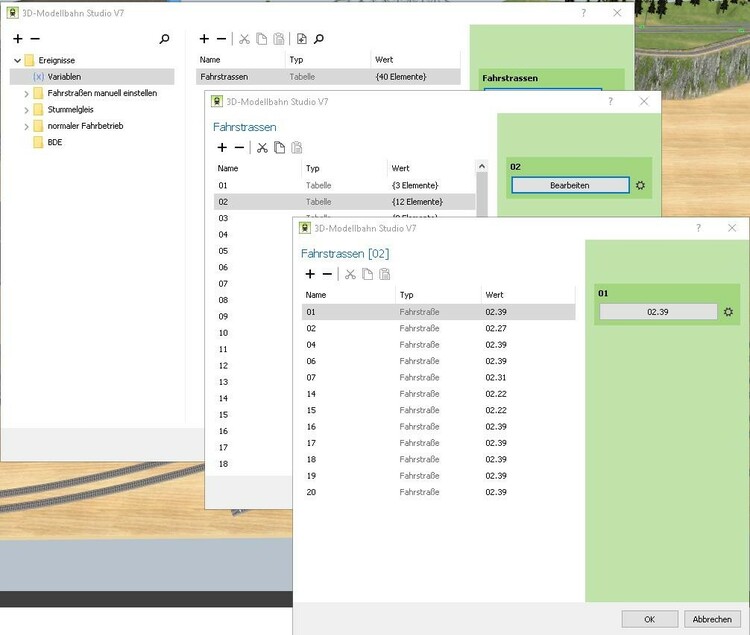Select entry 15 in Fahrstrassen [02] list
Image resolution: width=750 pixels, height=635 pixels.
click(438, 410)
